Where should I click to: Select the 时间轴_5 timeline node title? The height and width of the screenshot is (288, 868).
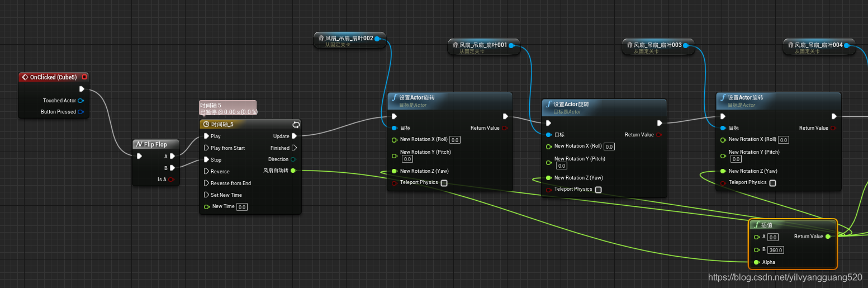tap(222, 124)
